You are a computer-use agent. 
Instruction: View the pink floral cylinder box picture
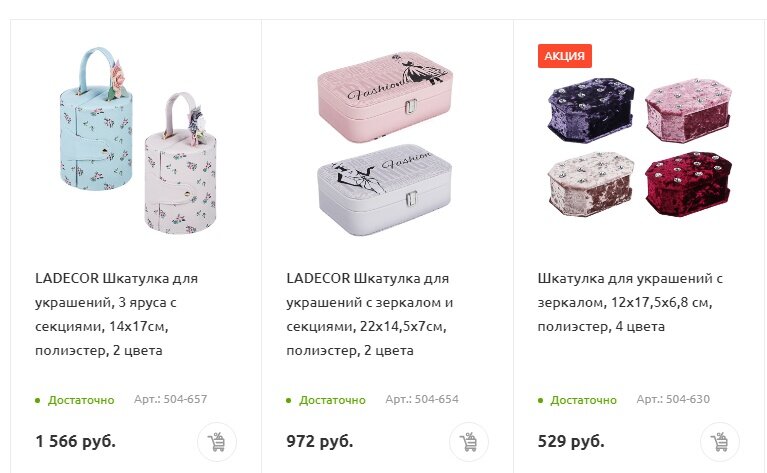coord(180,163)
